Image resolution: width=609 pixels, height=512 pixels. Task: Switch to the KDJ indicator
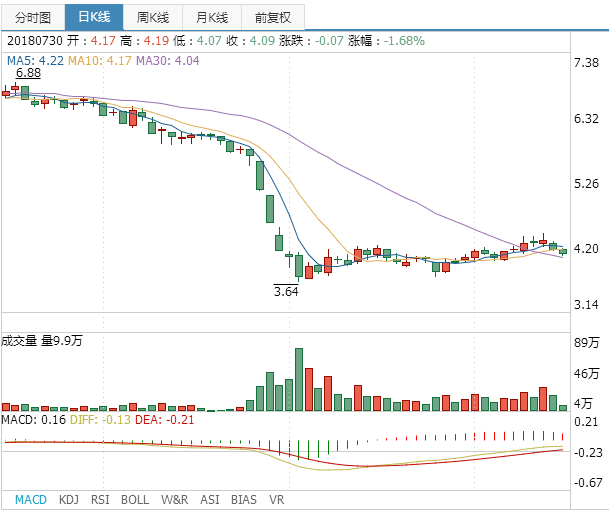coord(69,500)
